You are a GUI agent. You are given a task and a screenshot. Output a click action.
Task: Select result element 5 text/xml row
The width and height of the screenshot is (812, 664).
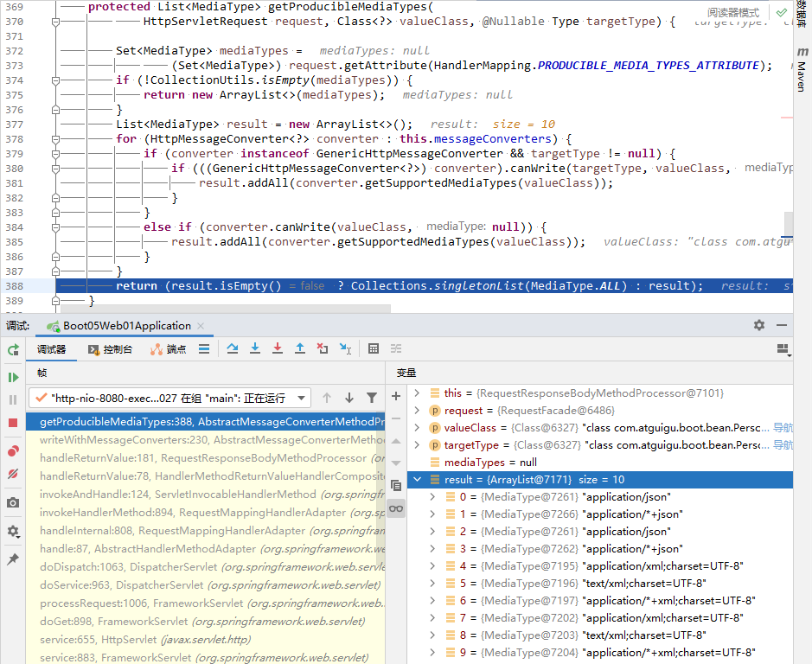[599, 584]
